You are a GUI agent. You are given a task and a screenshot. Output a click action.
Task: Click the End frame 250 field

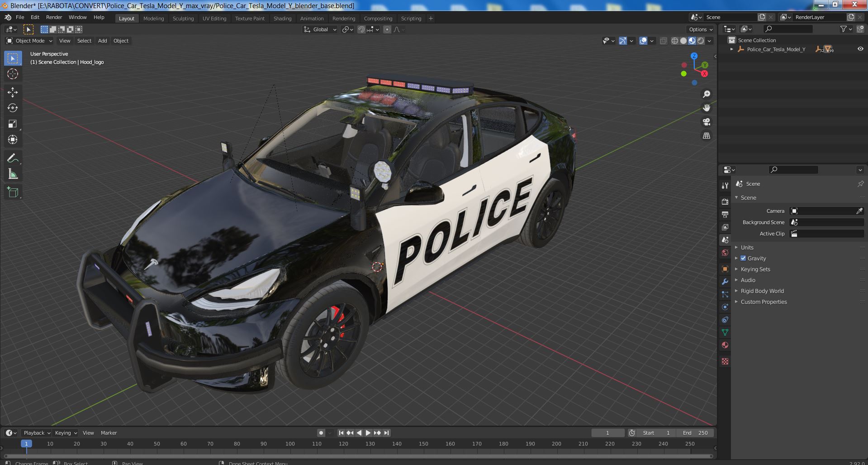click(695, 433)
